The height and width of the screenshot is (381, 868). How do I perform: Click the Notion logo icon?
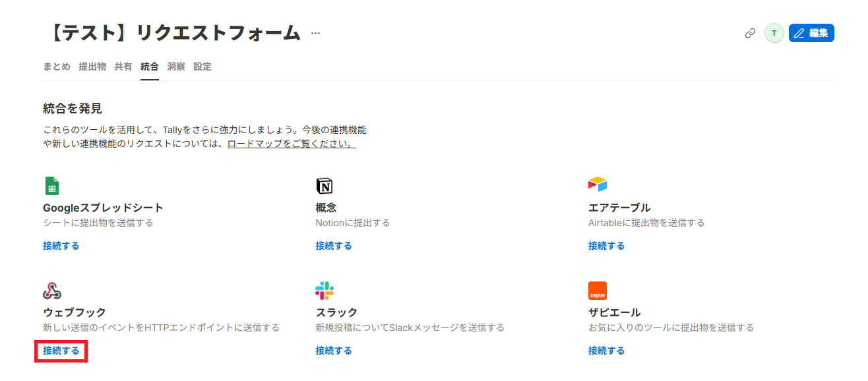click(x=325, y=186)
